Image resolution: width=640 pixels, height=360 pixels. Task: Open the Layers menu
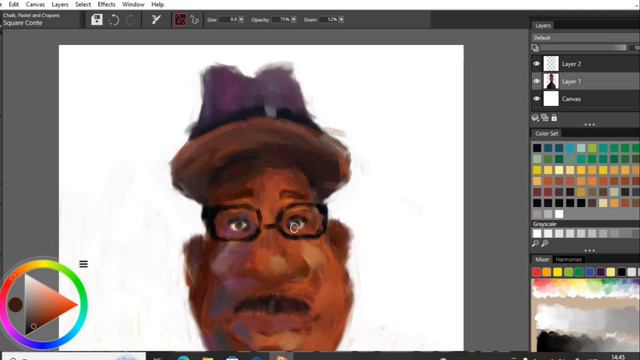(x=60, y=4)
